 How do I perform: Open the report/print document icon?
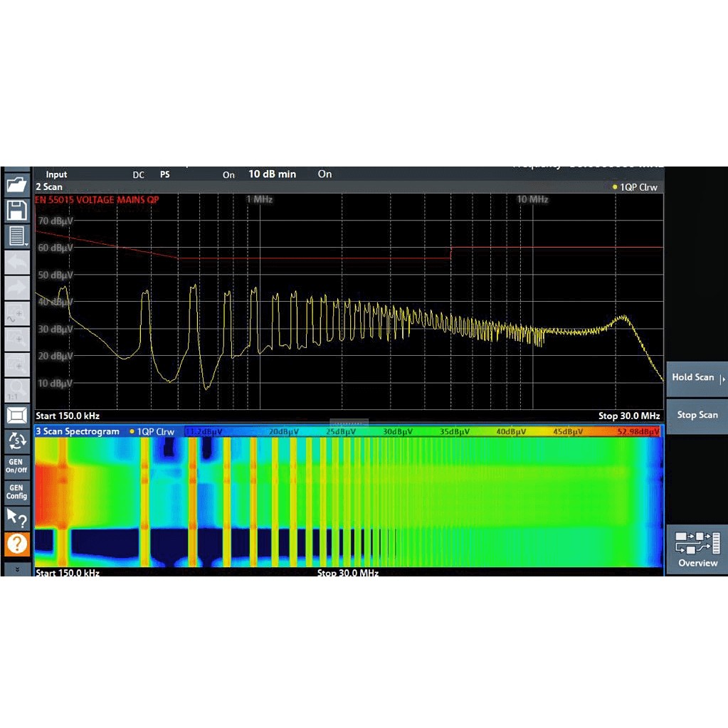click(x=17, y=236)
